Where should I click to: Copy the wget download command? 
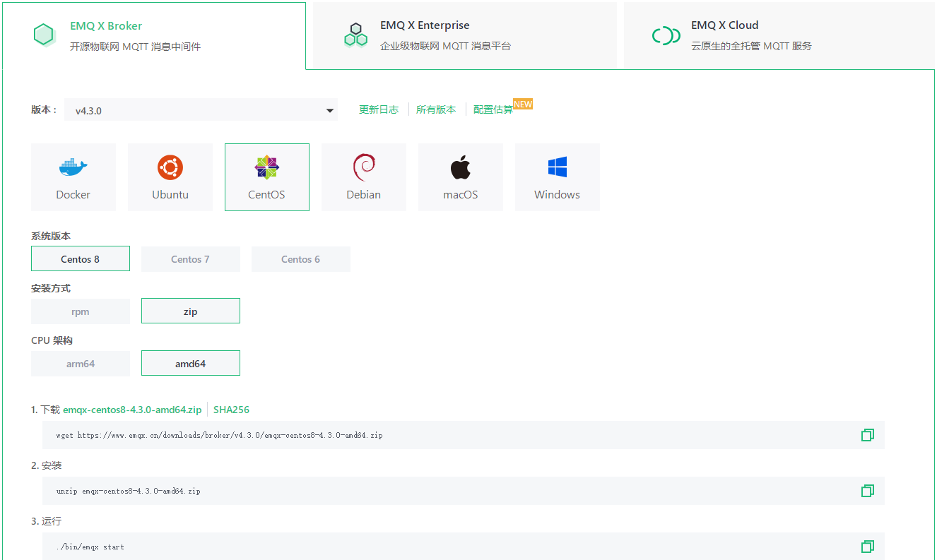(x=868, y=435)
